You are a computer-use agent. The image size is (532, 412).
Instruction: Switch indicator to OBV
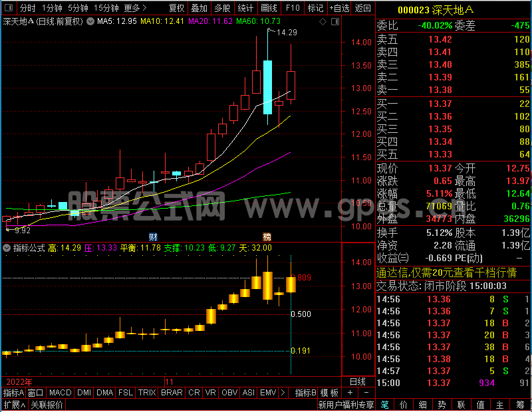click(x=229, y=393)
